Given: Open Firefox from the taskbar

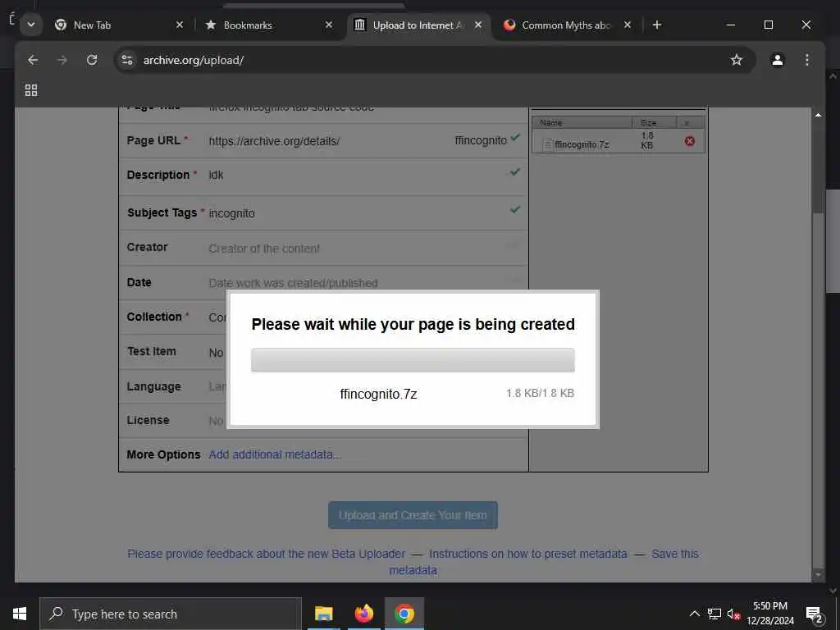Looking at the screenshot, I should [363, 614].
